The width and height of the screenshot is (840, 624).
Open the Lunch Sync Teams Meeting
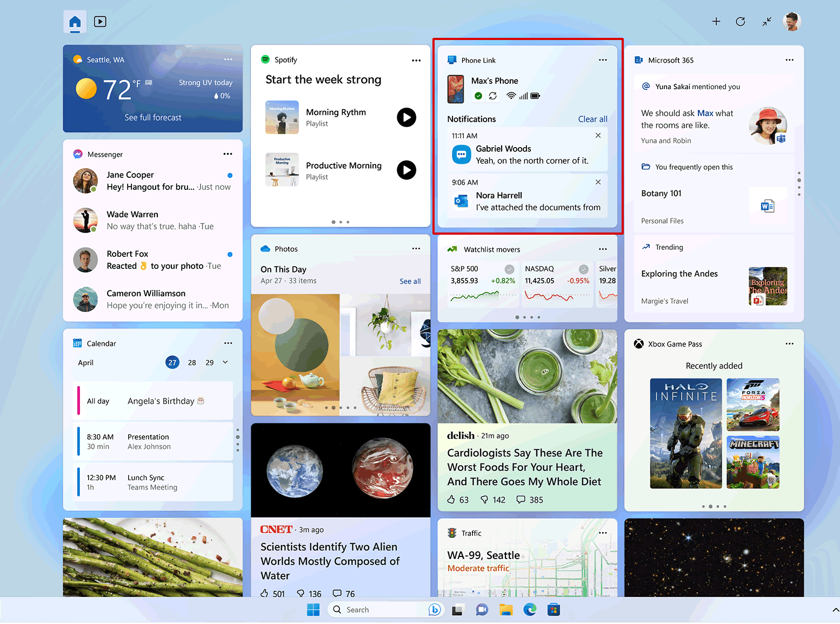(x=153, y=482)
